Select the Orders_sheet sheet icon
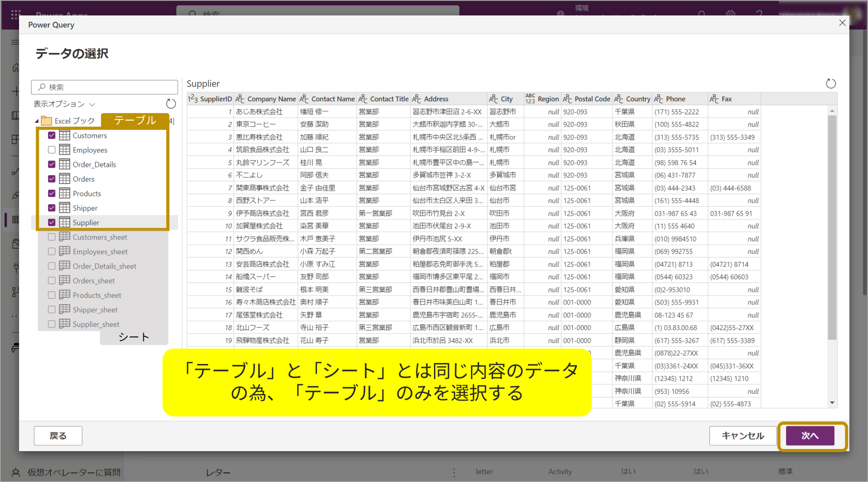 [x=65, y=280]
